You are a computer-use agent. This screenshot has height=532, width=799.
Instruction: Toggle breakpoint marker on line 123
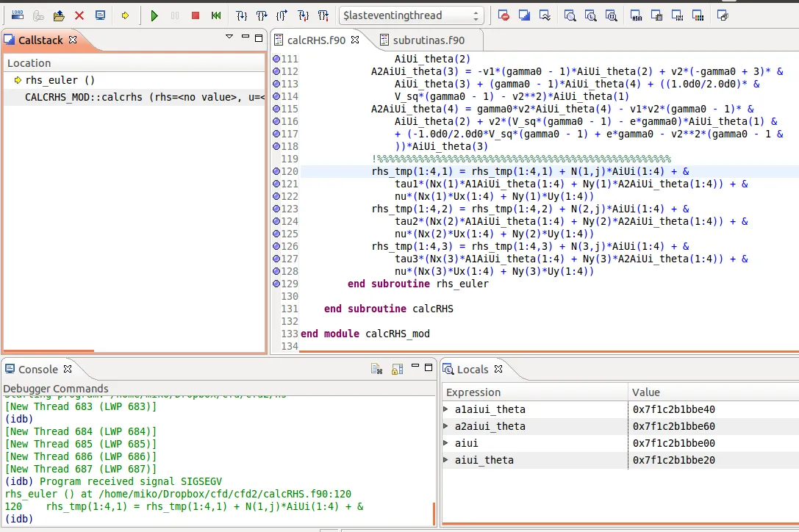tap(276, 209)
